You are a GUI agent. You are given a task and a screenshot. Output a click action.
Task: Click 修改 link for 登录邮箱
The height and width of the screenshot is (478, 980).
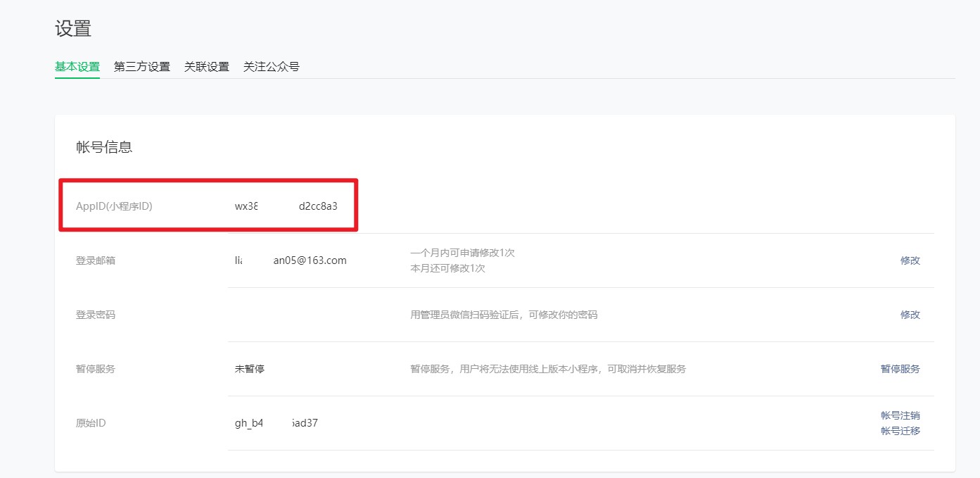(x=910, y=260)
